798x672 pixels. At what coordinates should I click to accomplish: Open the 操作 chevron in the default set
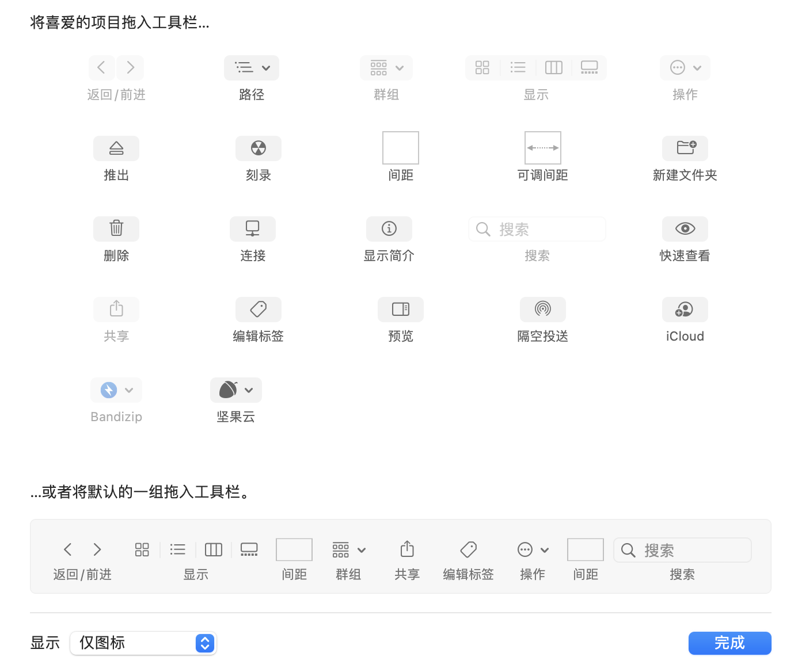coord(545,550)
